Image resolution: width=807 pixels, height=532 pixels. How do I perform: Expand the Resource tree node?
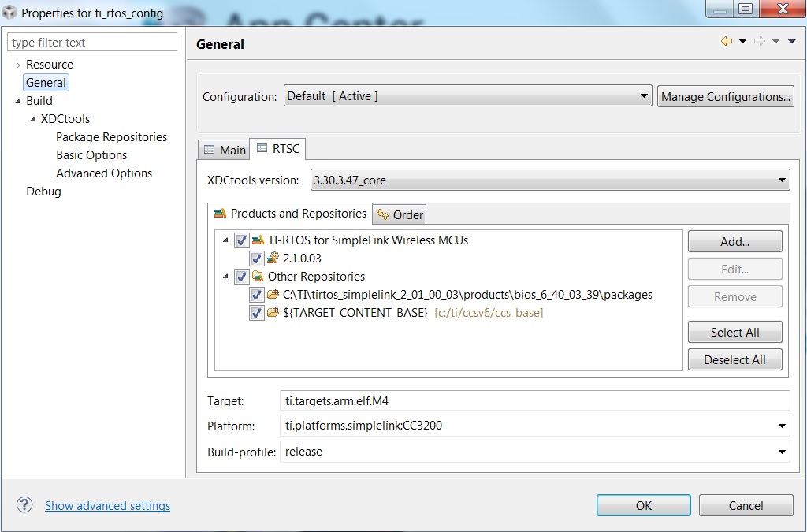pyautogui.click(x=18, y=65)
